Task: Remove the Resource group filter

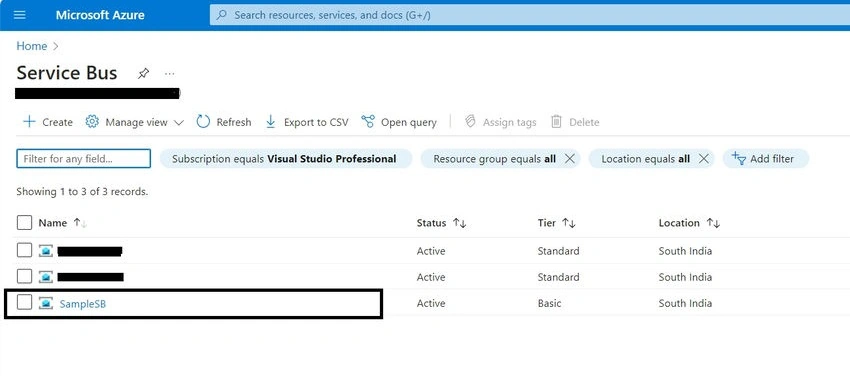Action: [569, 159]
